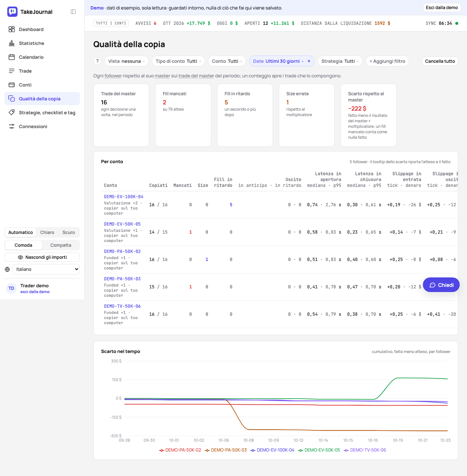Toggle DEMO-EV-50K-05 legend series
467x476 pixels.
(319, 450)
